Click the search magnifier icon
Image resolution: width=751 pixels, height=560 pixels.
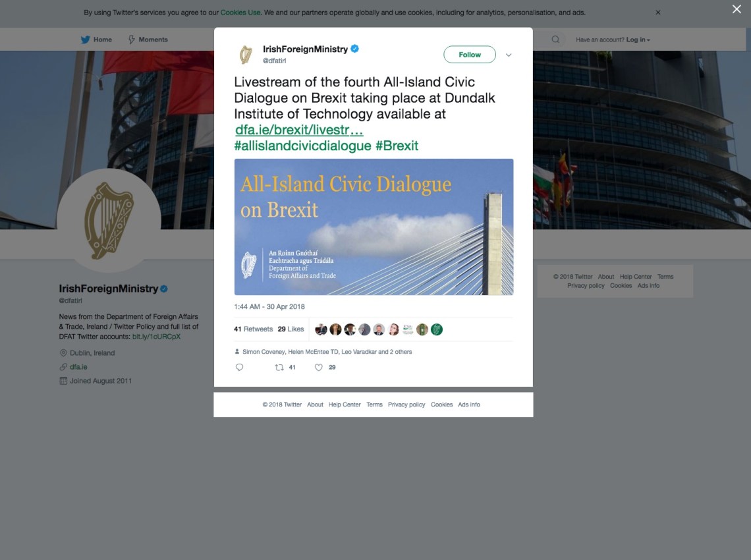tap(555, 40)
